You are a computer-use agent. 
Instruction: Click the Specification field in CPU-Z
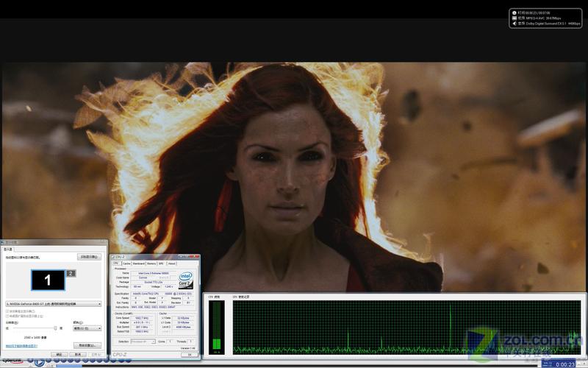click(162, 294)
